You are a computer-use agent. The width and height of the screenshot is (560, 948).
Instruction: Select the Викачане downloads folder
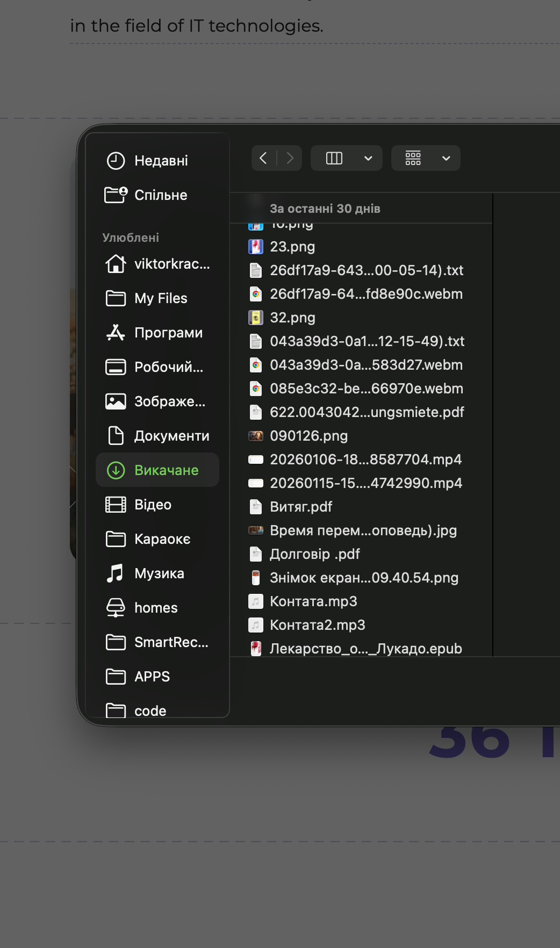pos(166,470)
